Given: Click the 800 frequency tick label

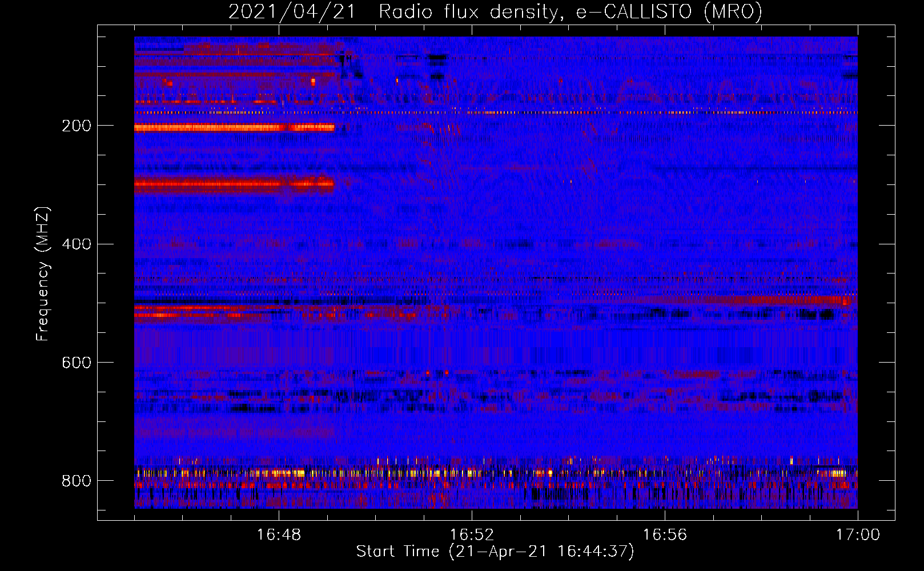Looking at the screenshot, I should tap(77, 481).
